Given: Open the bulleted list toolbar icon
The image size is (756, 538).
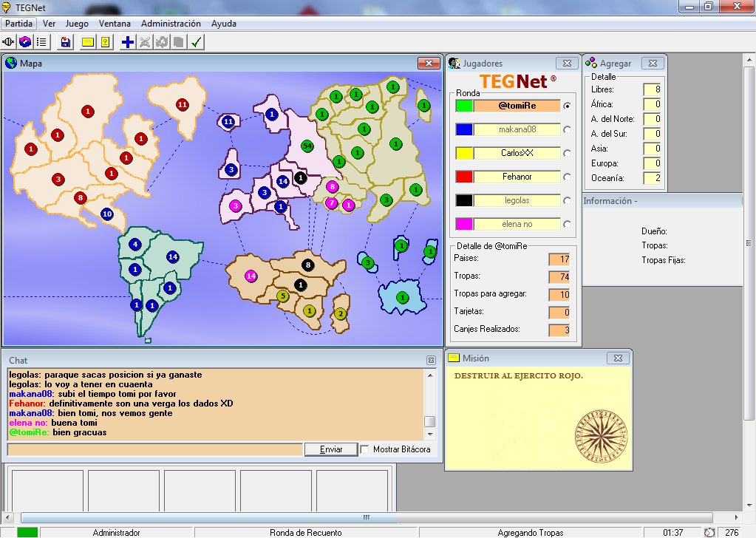Looking at the screenshot, I should pos(41,42).
